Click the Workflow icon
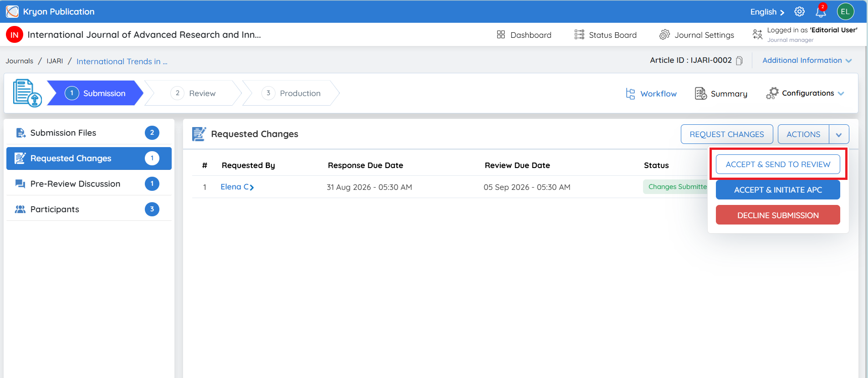 pyautogui.click(x=630, y=93)
